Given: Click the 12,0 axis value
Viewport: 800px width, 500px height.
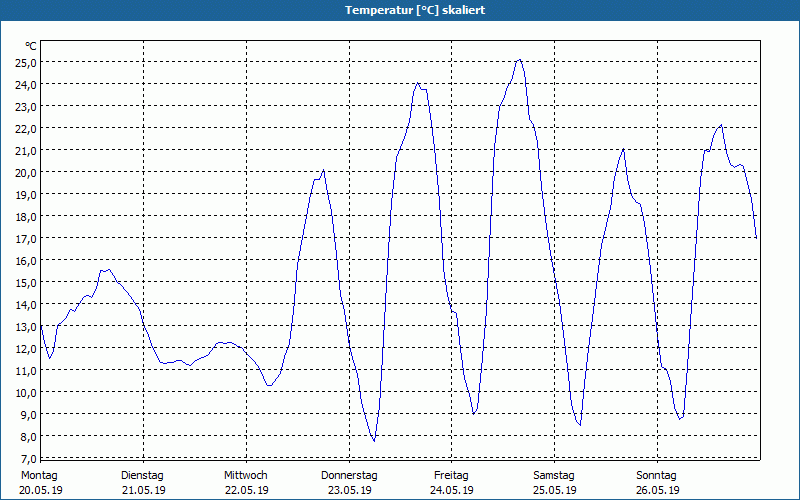Looking at the screenshot, I should tap(26, 348).
